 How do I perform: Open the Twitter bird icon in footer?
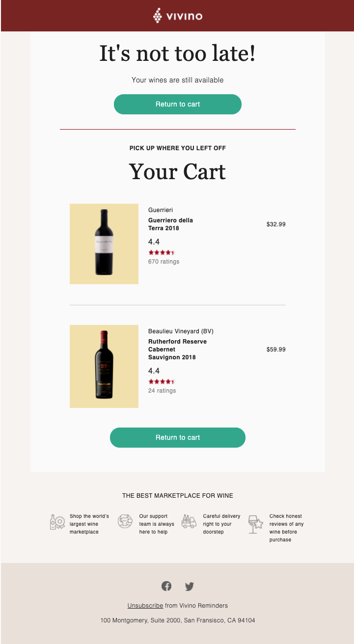[x=190, y=586]
